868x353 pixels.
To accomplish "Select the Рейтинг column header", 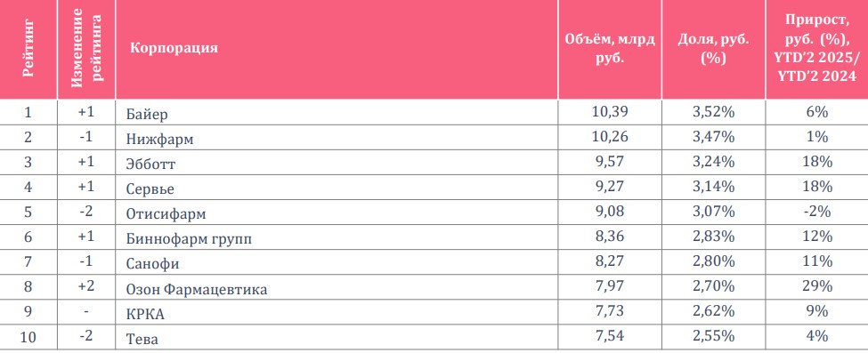I will [28, 49].
